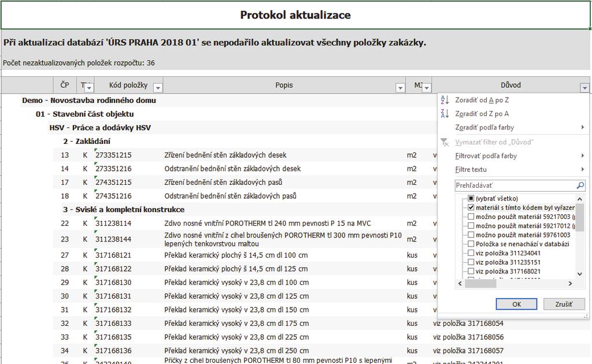The height and width of the screenshot is (364, 592).
Task: Open the 'Kód položky' column filter dropdown
Action: pos(158,88)
